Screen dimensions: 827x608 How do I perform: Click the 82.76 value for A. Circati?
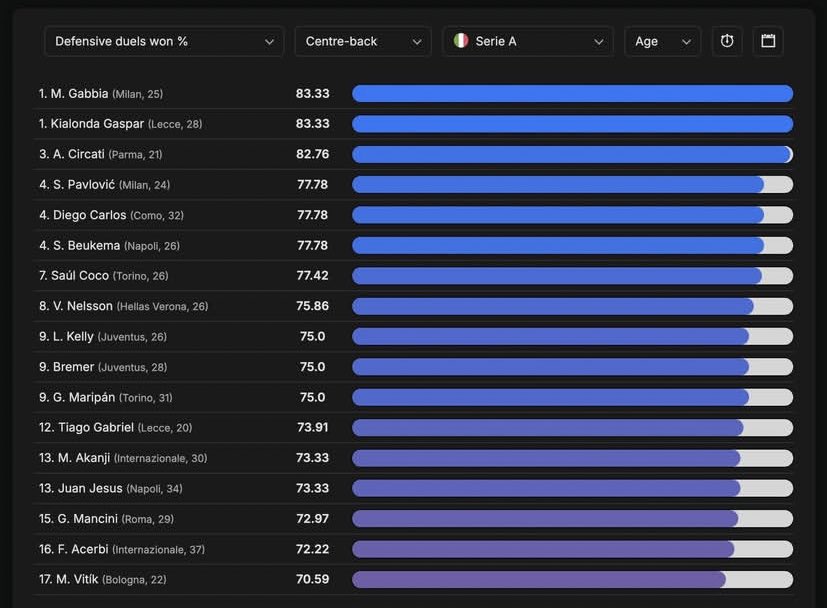click(312, 154)
